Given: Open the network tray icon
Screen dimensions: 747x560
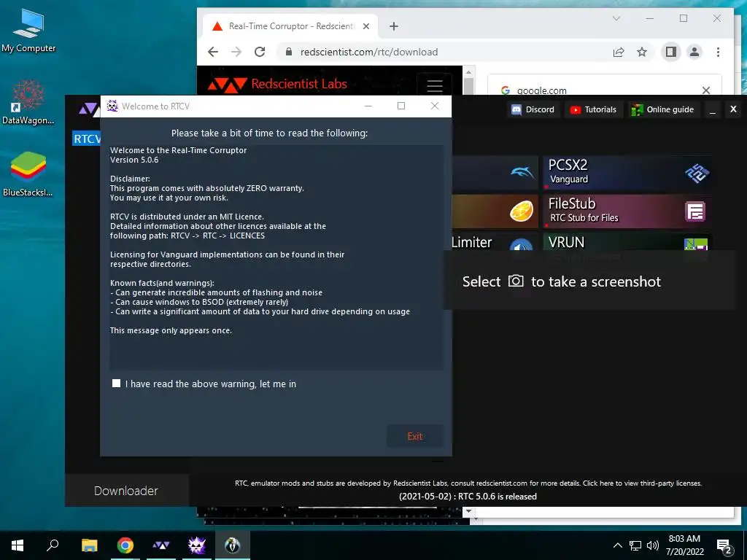Looking at the screenshot, I should (x=635, y=545).
